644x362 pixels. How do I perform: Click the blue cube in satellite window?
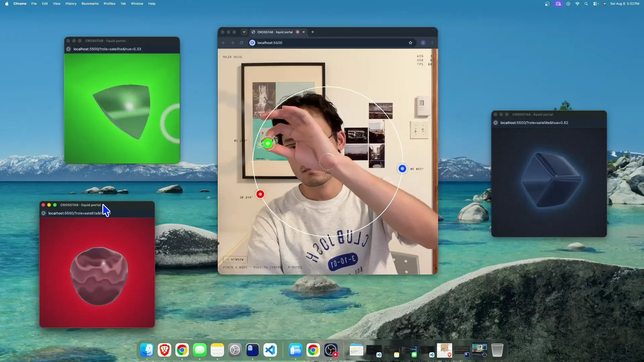(552, 180)
